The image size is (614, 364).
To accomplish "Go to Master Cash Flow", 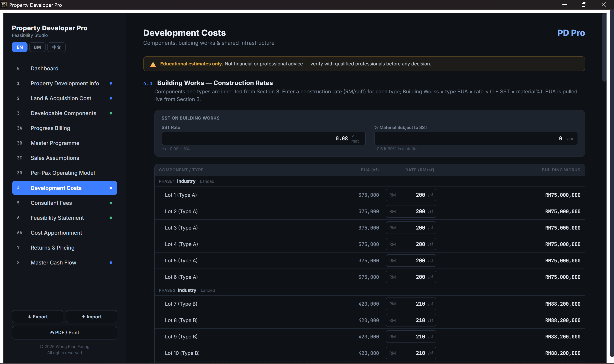I will pyautogui.click(x=65, y=263).
